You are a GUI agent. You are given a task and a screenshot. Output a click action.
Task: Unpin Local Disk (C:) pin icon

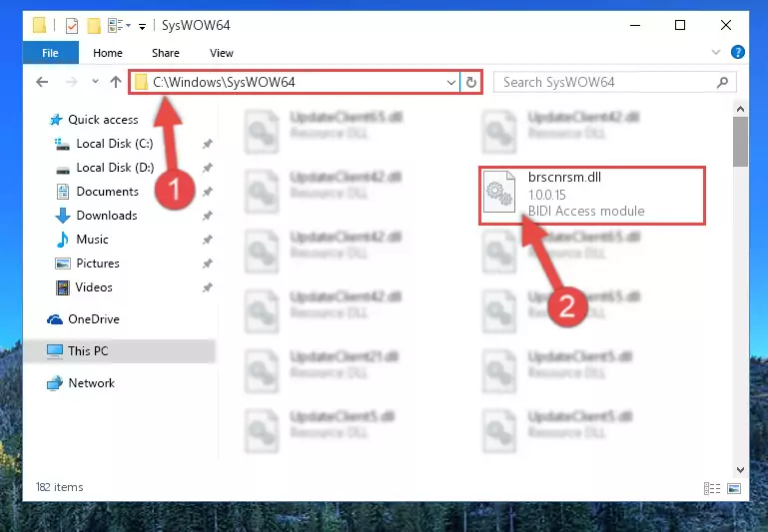point(208,144)
